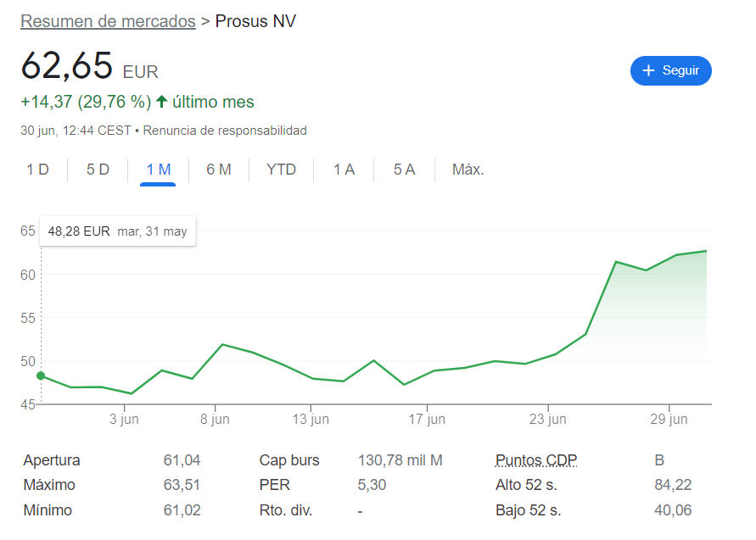Choose the 1 A range tab

[x=344, y=170]
